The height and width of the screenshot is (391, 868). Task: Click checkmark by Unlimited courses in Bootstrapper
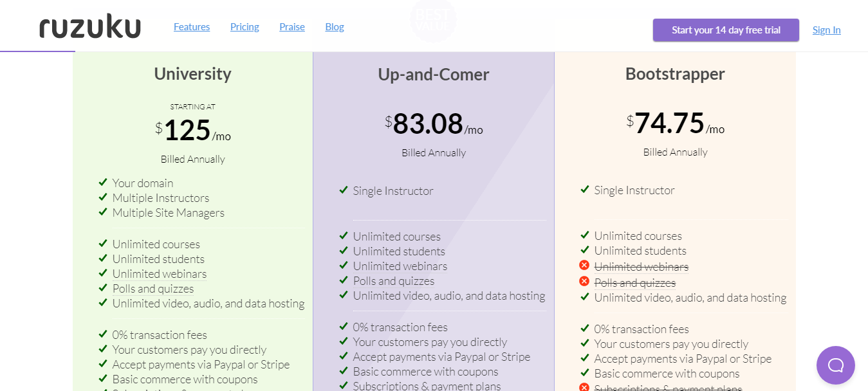point(584,235)
